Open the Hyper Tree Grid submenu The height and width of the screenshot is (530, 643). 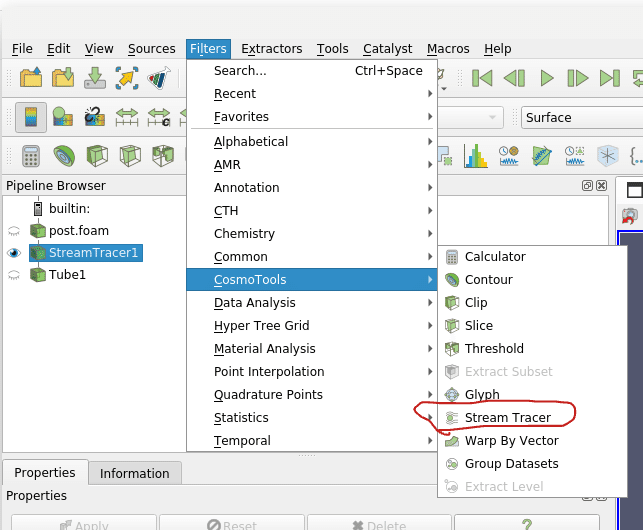(x=312, y=326)
